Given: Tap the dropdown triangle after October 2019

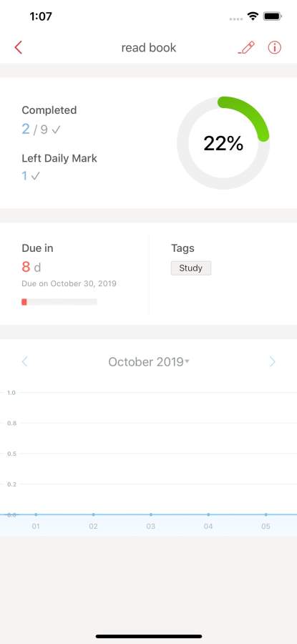Looking at the screenshot, I should click(x=188, y=361).
